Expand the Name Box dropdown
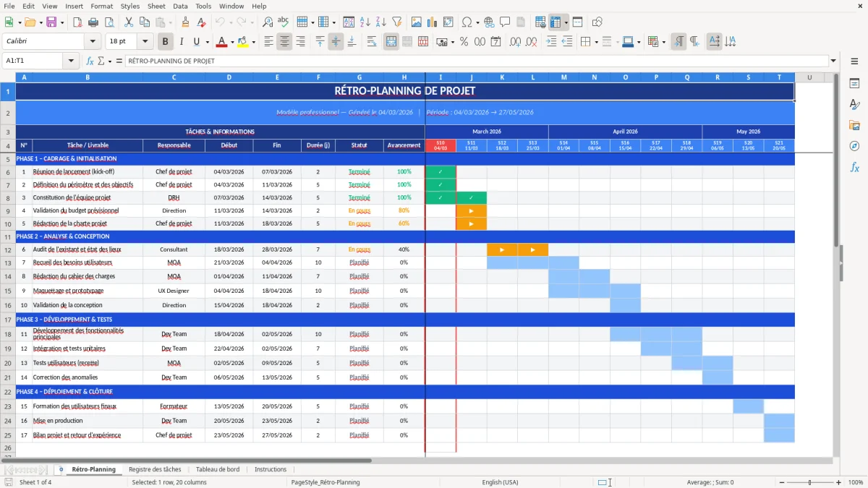Viewport: 868px width, 488px height. pyautogui.click(x=71, y=61)
